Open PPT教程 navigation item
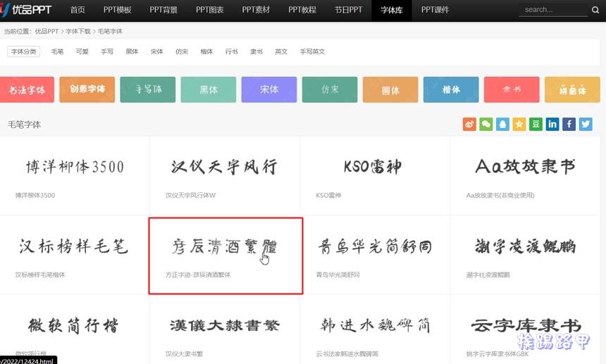The image size is (606, 364). (x=302, y=10)
